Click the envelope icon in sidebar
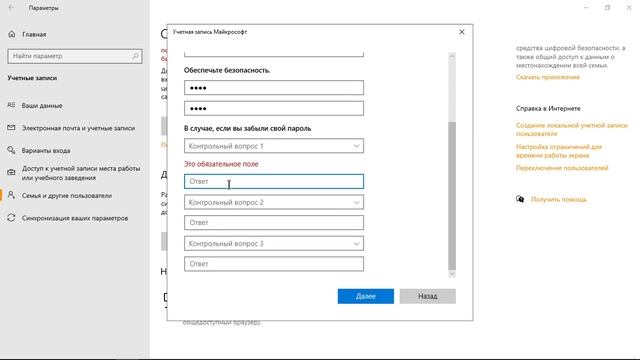The image size is (640, 360). [11, 128]
